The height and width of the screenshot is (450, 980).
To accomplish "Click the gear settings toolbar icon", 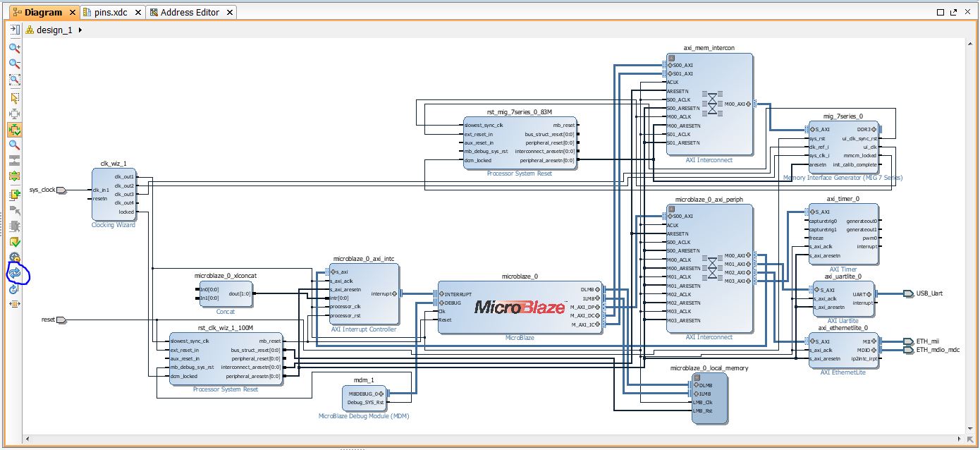I will pos(14,258).
